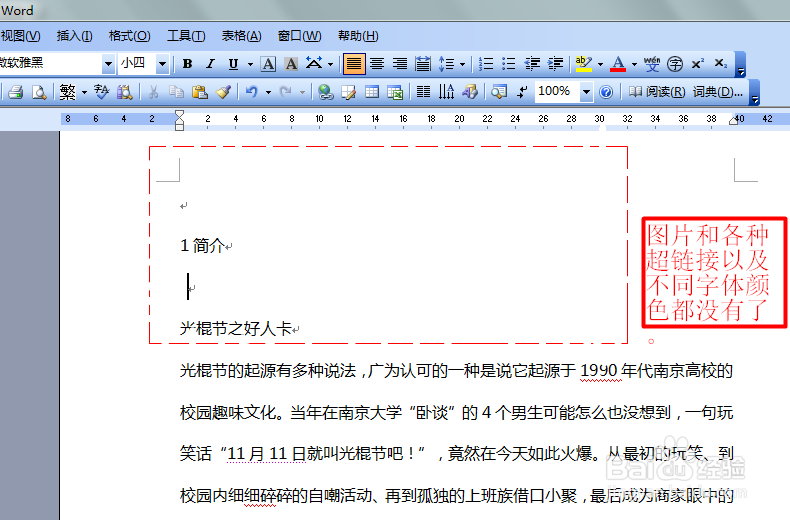Image resolution: width=790 pixels, height=520 pixels.
Task: Decrease paragraph indent
Action: pos(532,64)
